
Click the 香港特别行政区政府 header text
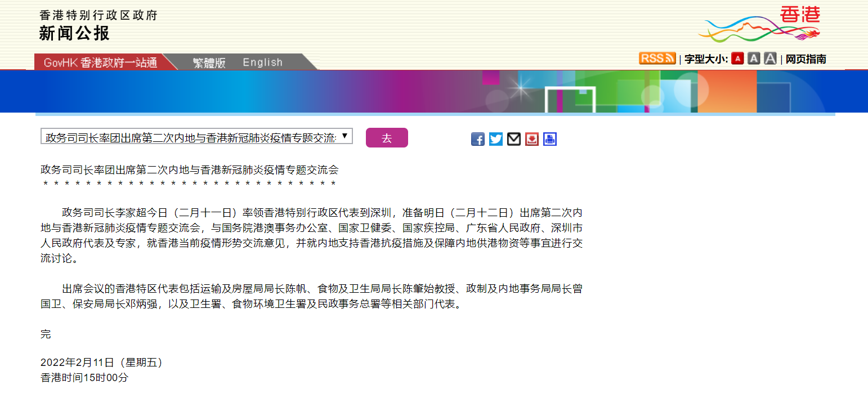coord(99,15)
